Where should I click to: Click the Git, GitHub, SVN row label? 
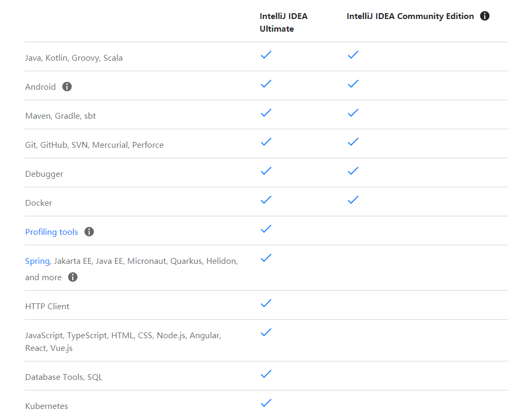pyautogui.click(x=94, y=145)
